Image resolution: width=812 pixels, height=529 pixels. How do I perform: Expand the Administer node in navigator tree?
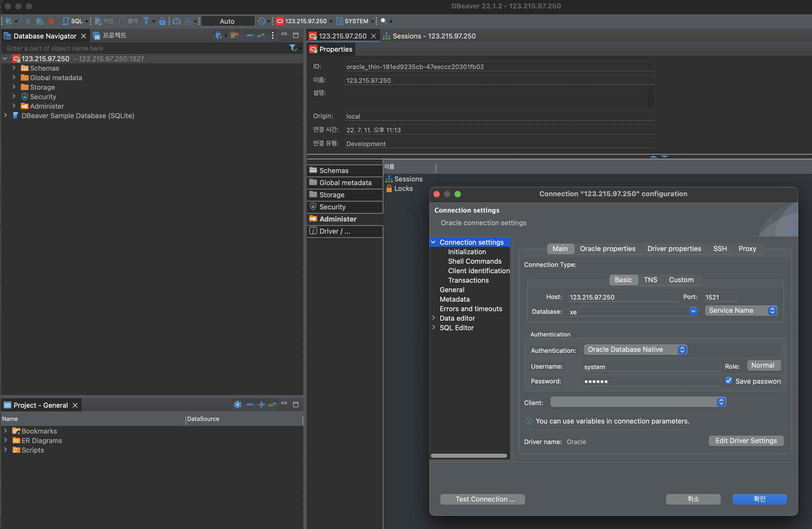14,106
